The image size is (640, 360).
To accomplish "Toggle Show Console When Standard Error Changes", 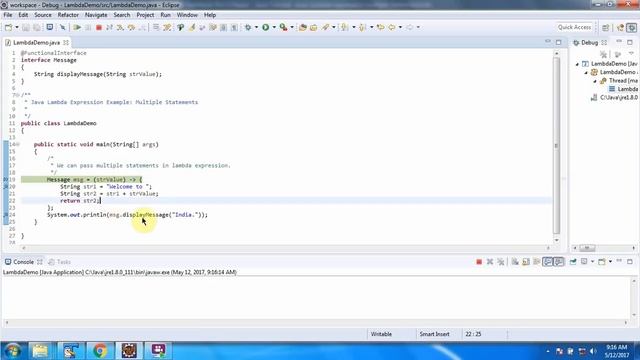I will [x=559, y=262].
